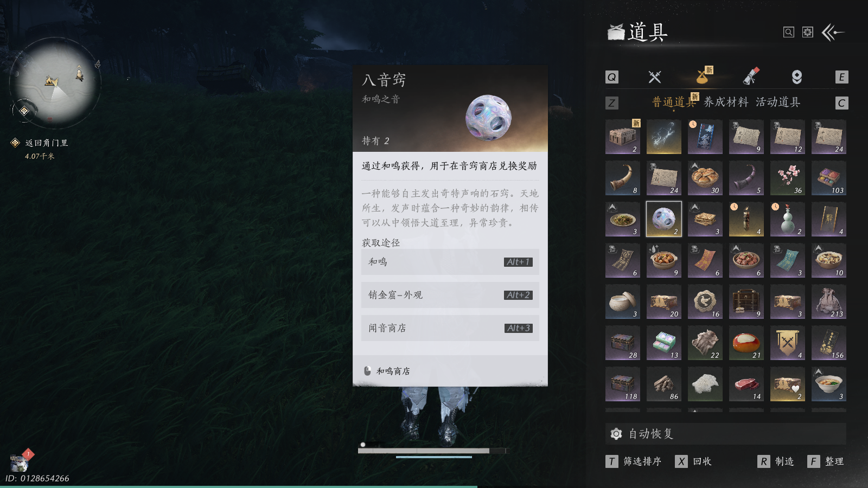This screenshot has height=488, width=868.
Task: Select the crossed swords equipment category
Action: (655, 77)
